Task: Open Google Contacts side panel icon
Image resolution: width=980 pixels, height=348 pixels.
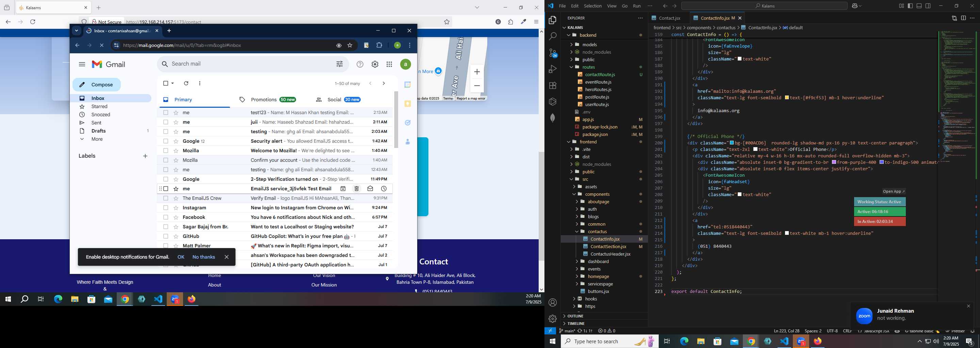Action: pos(408,142)
